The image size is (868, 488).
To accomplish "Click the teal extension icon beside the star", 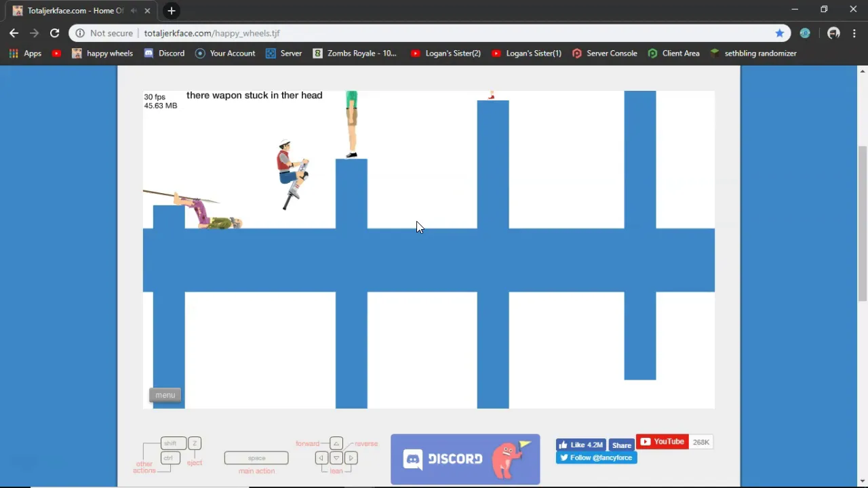I will click(805, 33).
